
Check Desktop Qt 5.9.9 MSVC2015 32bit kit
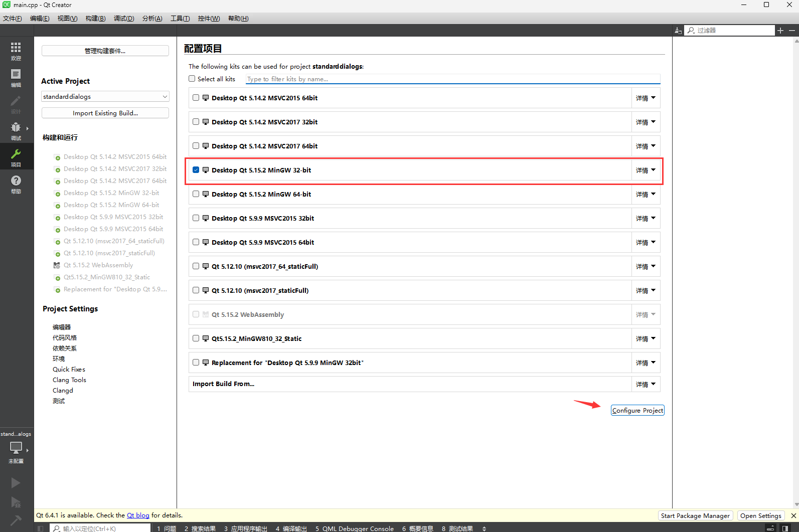pyautogui.click(x=196, y=218)
